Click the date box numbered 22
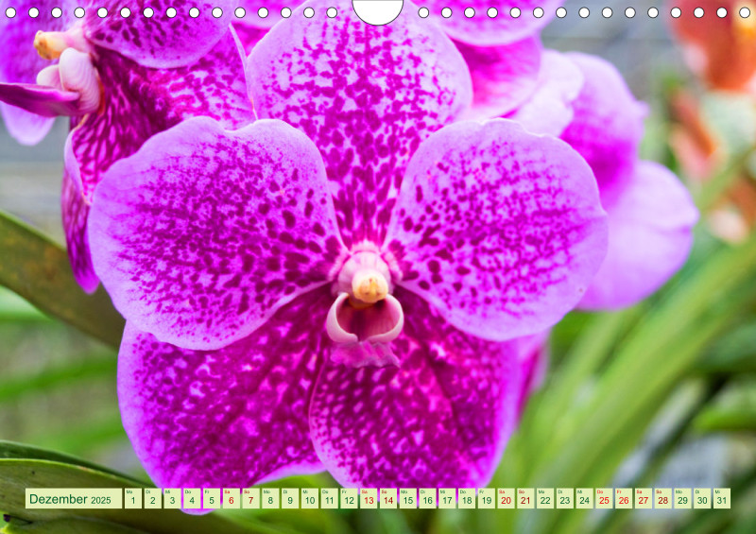 pos(545,498)
